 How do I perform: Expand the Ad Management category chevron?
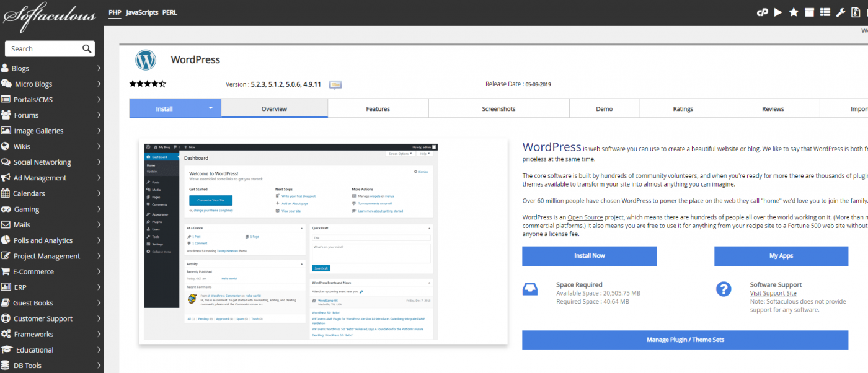pyautogui.click(x=99, y=178)
